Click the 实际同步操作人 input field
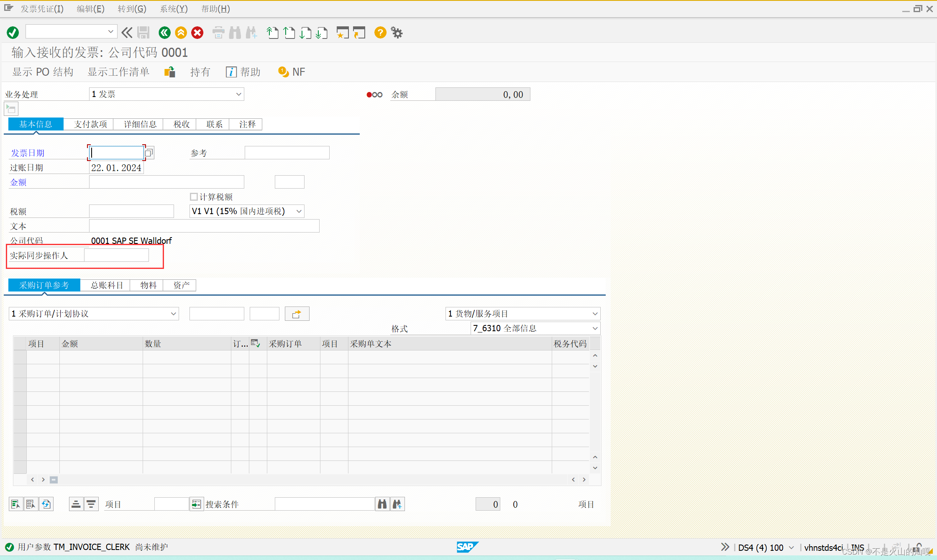Viewport: 937px width, 560px height. pyautogui.click(x=116, y=255)
